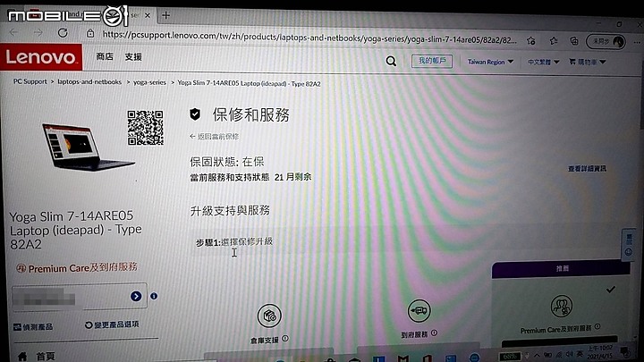Screen dimensions: 644x362
Task: Click the product QR code
Action: click(146, 128)
